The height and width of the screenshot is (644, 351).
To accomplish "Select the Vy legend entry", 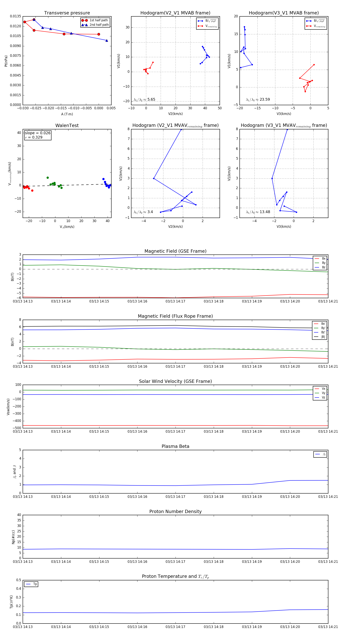I will pos(320,393).
